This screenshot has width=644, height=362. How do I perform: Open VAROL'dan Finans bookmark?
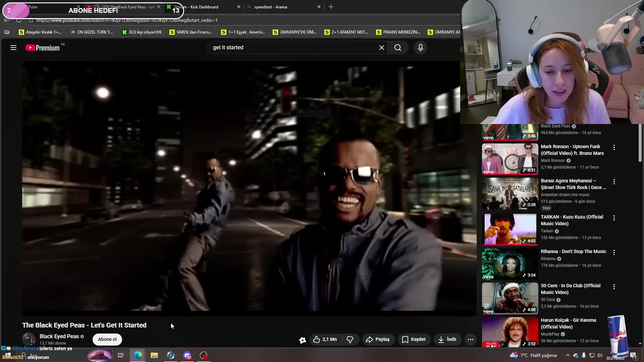[191, 32]
